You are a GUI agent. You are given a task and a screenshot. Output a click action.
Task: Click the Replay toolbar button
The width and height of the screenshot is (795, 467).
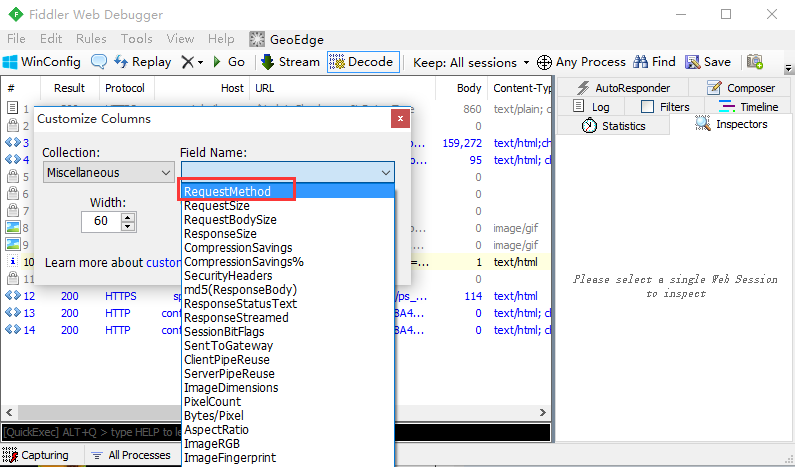tap(142, 62)
